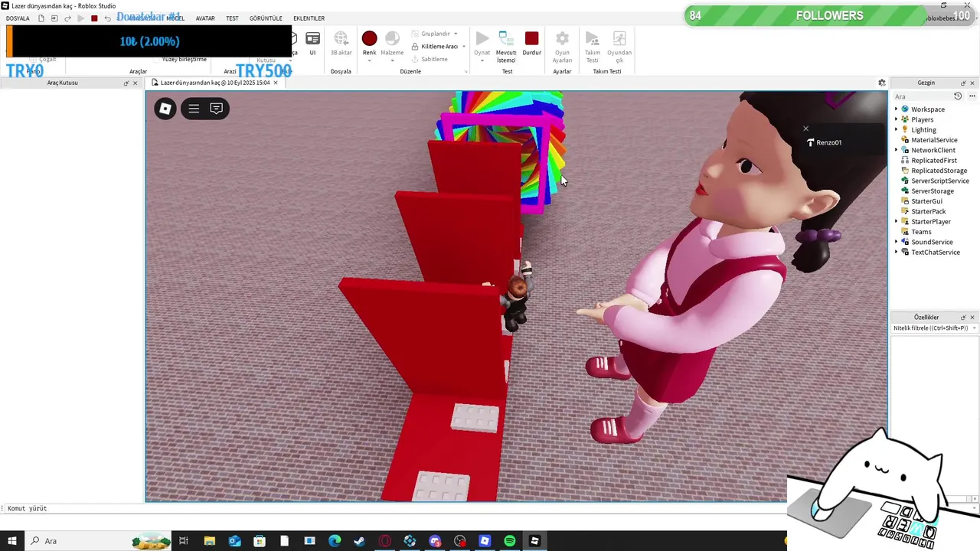Image resolution: width=980 pixels, height=551 pixels.
Task: Open the Nitelik filtrele dropdown arrow
Action: [974, 328]
